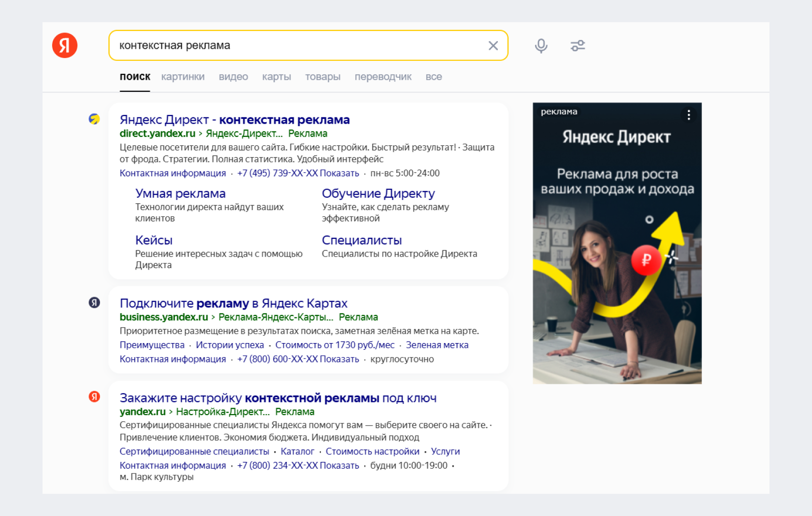Open 'Контактная информация' in the Direct result
Viewport: 812px width, 516px height.
point(173,173)
